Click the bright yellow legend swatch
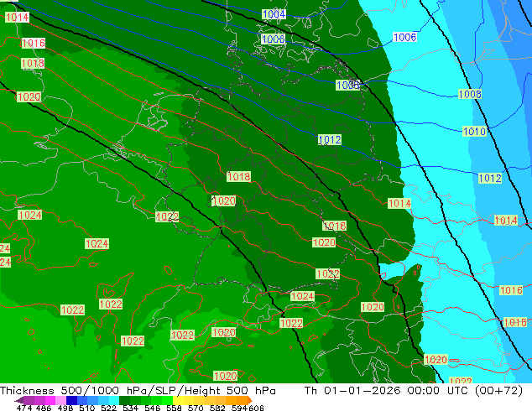Screen dimensions: 532x411 [178, 400]
